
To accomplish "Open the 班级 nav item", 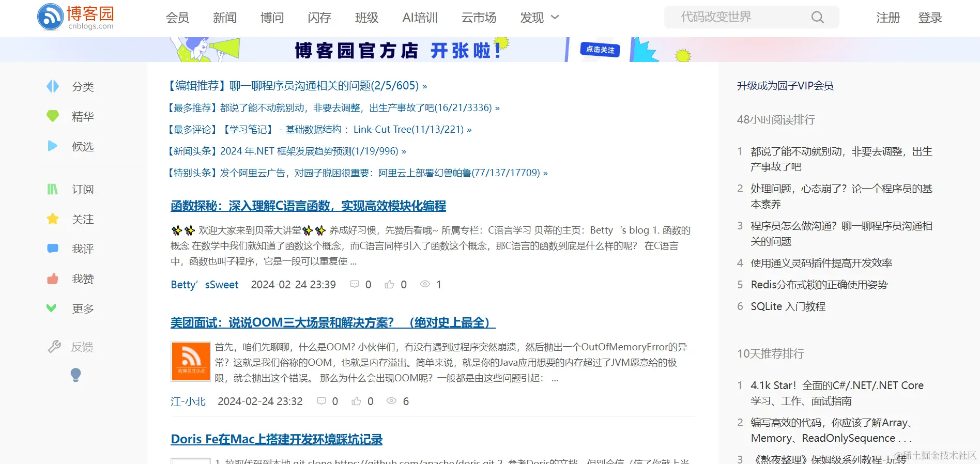I will tap(367, 18).
